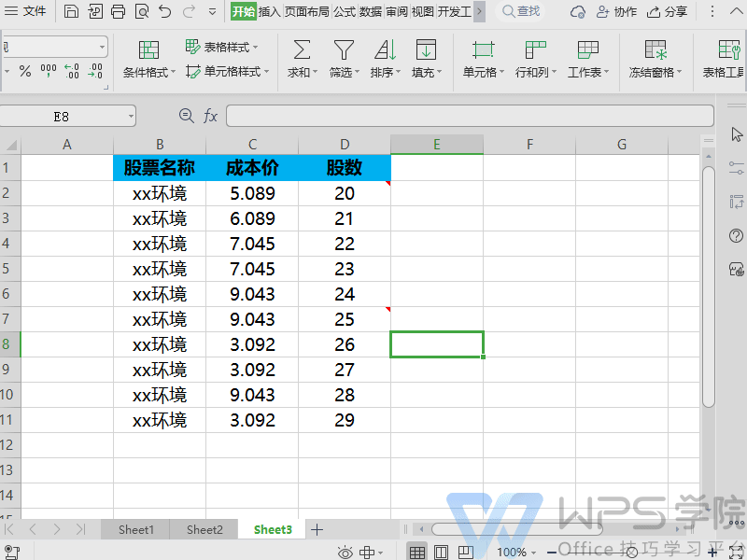Switch to the Page Layout (页面布局) tab
This screenshot has height=560, width=747.
pos(307,11)
